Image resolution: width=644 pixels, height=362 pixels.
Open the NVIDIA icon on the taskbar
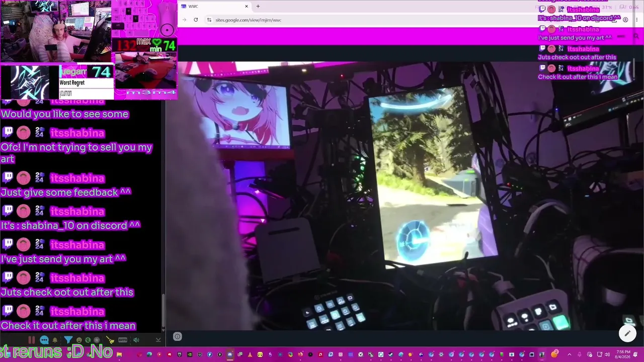pyautogui.click(x=190, y=354)
